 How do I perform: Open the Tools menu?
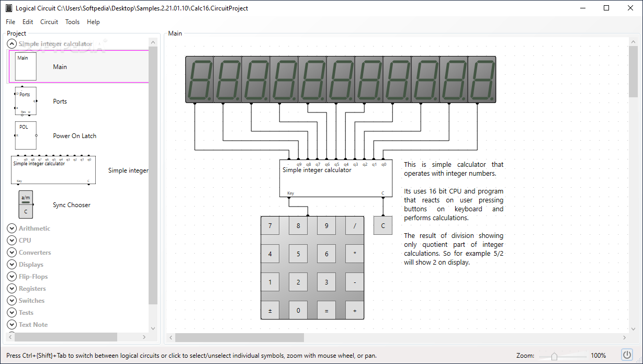[x=72, y=22]
